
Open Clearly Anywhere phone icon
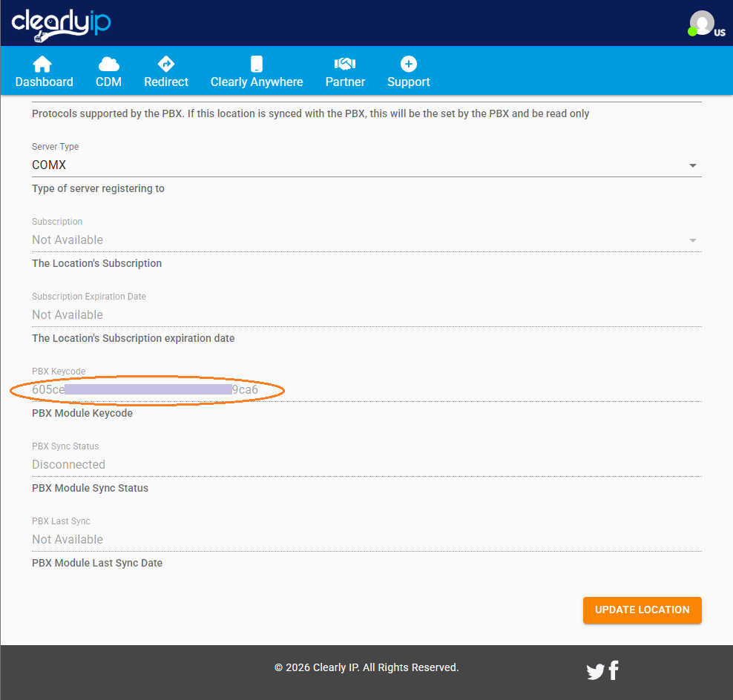(257, 64)
